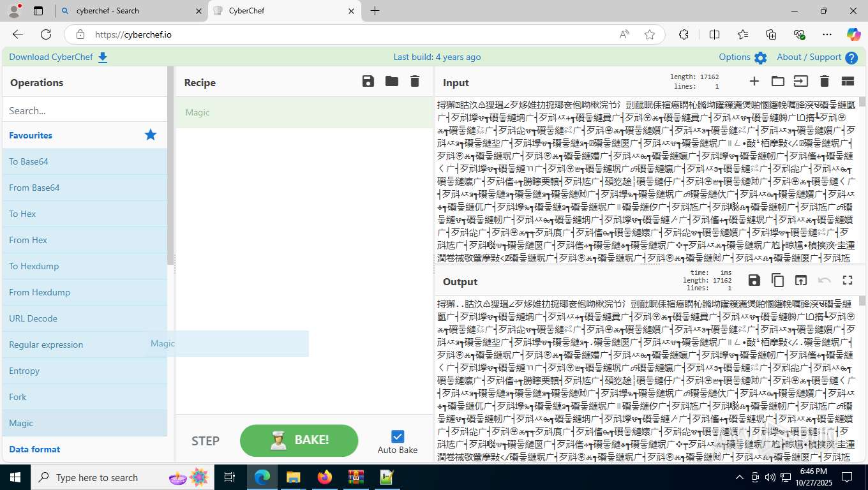This screenshot has height=490, width=868.
Task: Copy raw output to clipboard
Action: (x=777, y=280)
